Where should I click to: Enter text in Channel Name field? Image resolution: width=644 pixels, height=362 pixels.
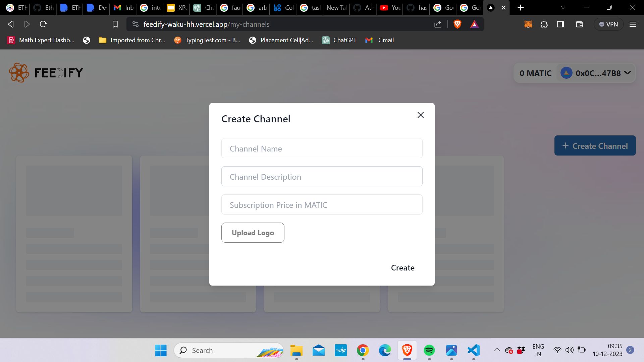tap(322, 148)
